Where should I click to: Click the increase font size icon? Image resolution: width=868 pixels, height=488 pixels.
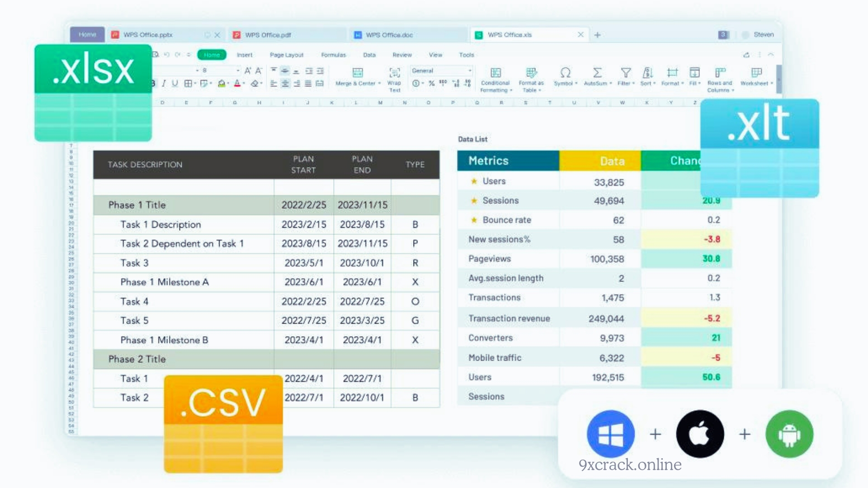(x=248, y=70)
